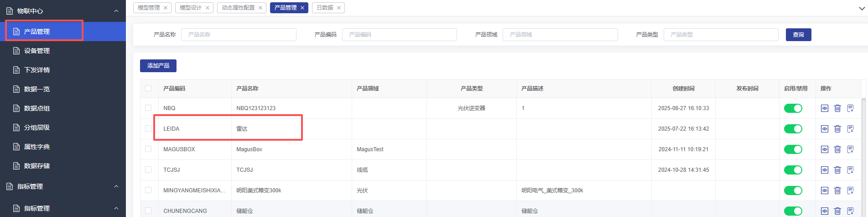Turn off the TCJSJ enable switch
This screenshot has height=217, width=868.
793,170
